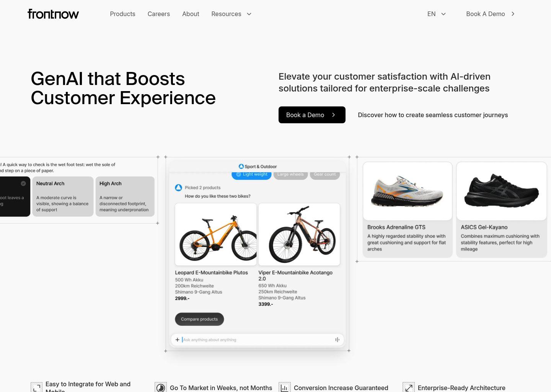Open the EN language selector
Viewport: 551px width, 392px height.
437,14
